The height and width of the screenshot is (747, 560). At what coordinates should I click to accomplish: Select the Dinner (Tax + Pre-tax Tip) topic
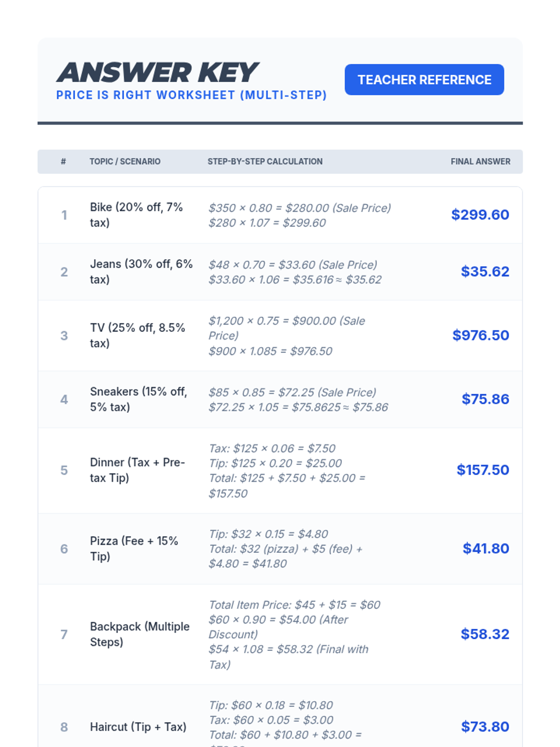pos(137,470)
